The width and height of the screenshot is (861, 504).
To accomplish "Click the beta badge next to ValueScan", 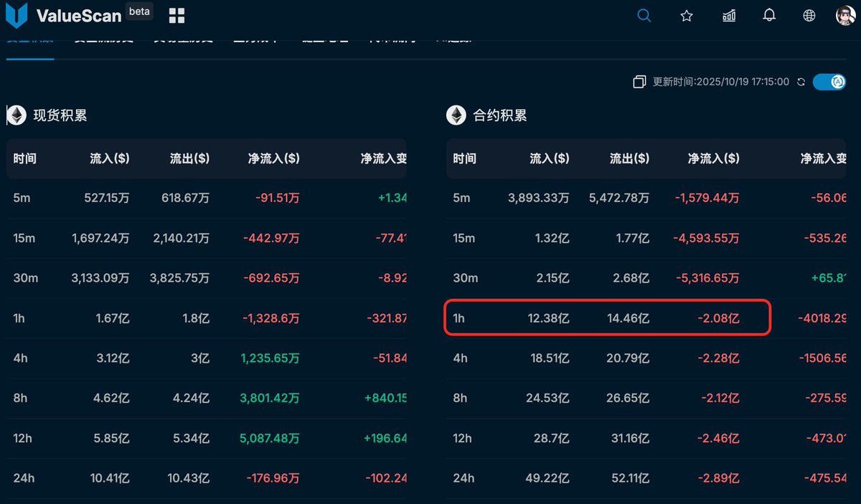I will click(139, 10).
